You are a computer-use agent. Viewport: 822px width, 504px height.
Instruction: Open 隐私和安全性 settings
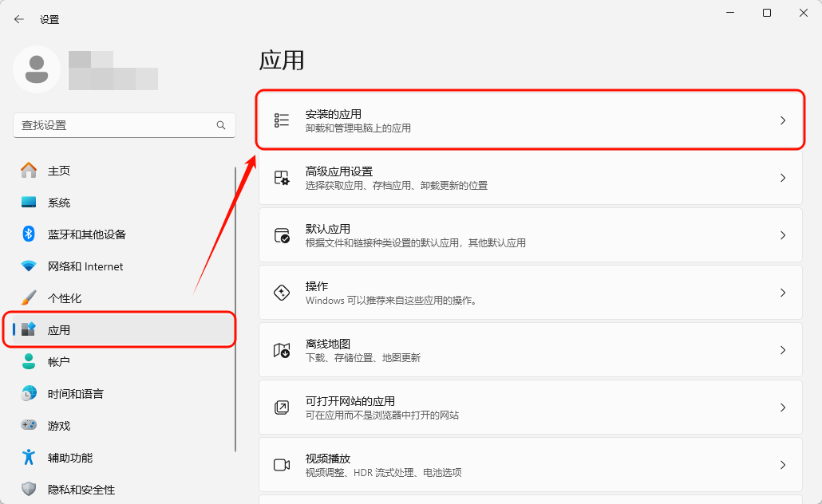click(x=124, y=490)
